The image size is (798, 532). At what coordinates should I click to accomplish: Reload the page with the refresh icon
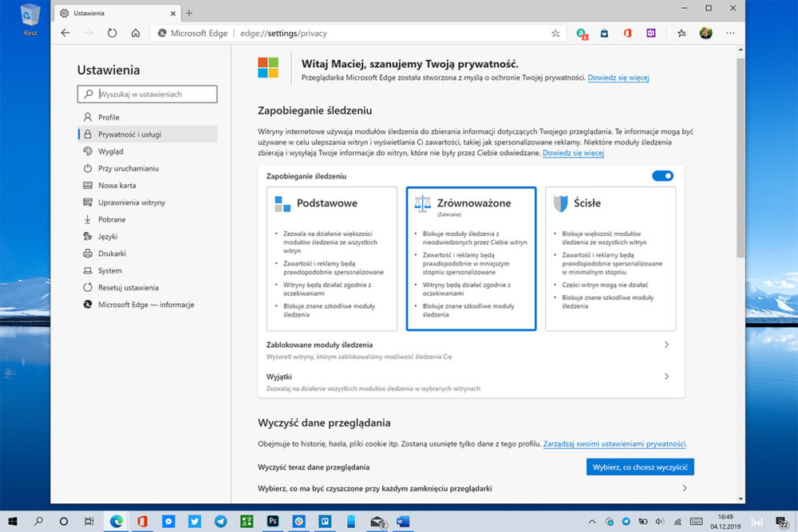pyautogui.click(x=112, y=33)
